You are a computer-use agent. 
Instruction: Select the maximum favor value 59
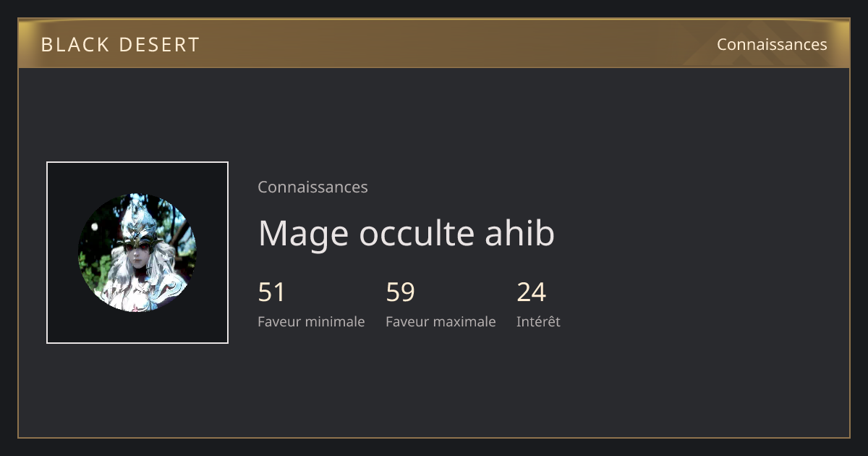[x=400, y=292]
